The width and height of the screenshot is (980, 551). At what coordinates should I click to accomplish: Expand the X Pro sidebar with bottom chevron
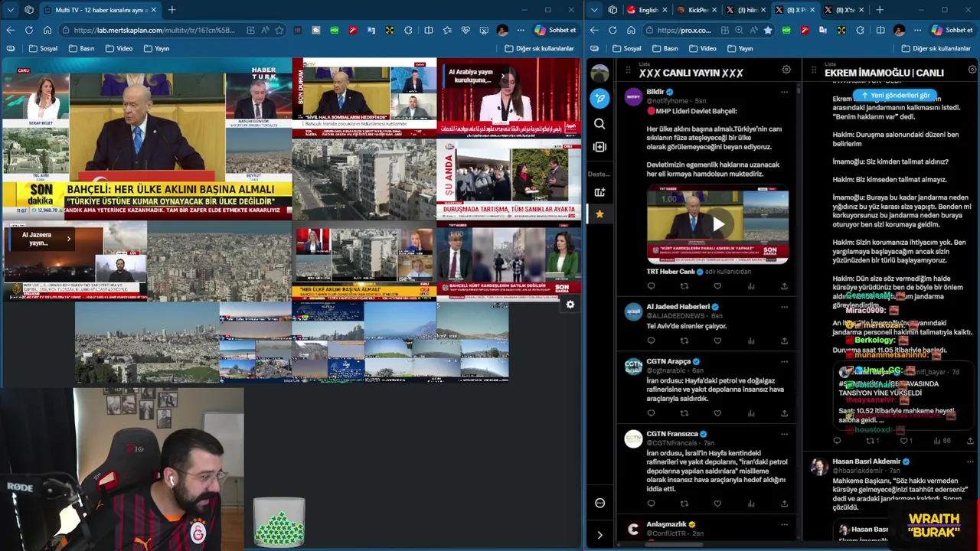tap(599, 535)
